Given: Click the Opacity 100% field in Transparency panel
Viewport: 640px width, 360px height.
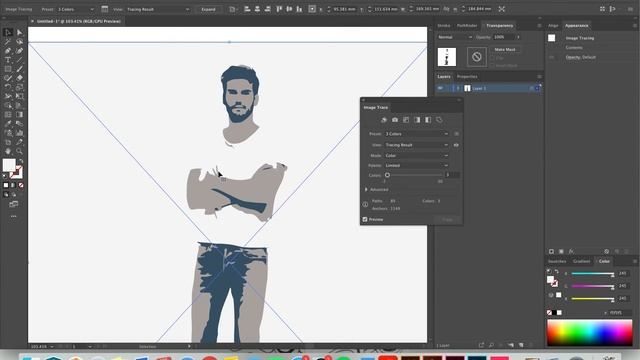Looking at the screenshot, I should (x=503, y=37).
